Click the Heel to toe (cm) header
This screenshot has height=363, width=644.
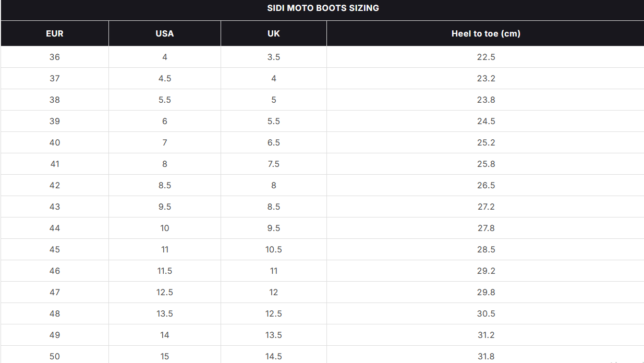(x=485, y=33)
